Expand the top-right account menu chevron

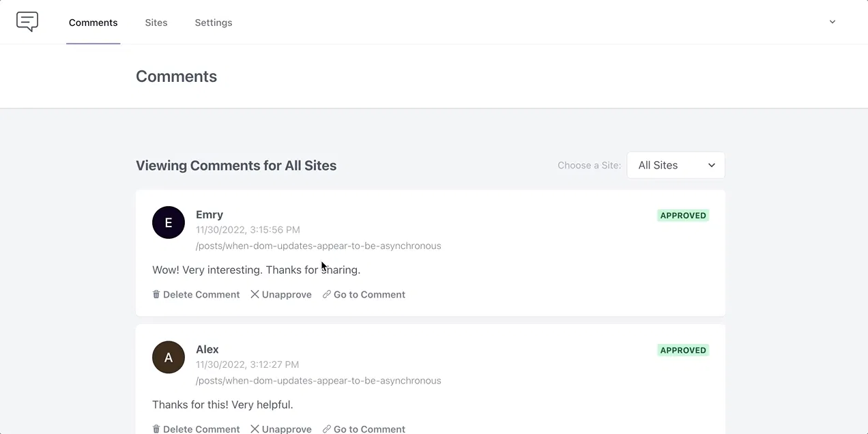(x=833, y=22)
